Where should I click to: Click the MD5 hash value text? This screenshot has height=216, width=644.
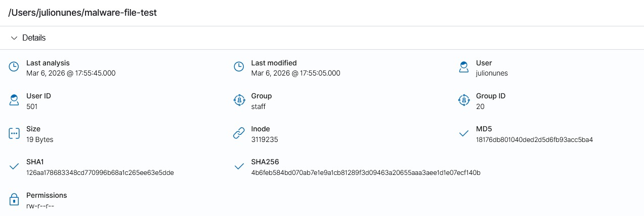coord(534,139)
